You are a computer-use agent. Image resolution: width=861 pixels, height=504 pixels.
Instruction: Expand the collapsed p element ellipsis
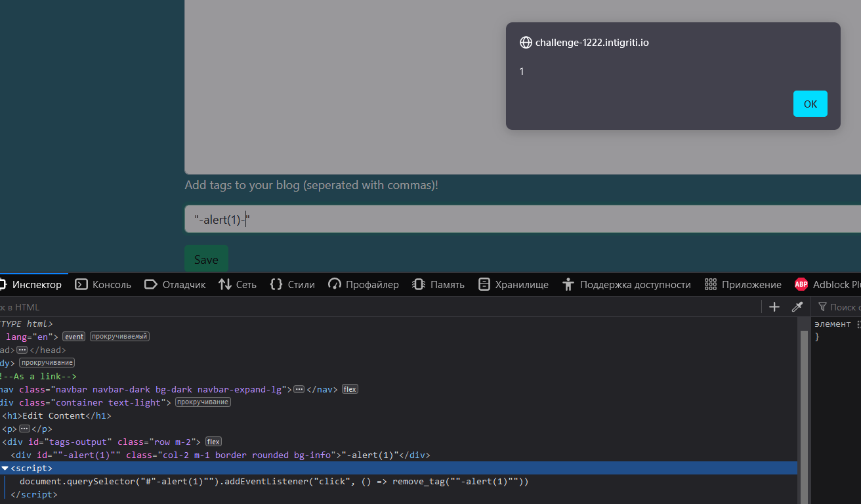24,429
